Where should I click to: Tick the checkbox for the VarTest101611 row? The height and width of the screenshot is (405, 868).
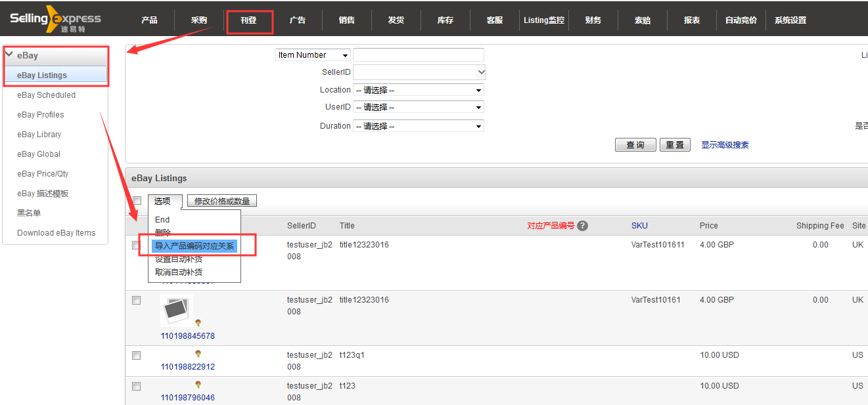click(x=136, y=245)
